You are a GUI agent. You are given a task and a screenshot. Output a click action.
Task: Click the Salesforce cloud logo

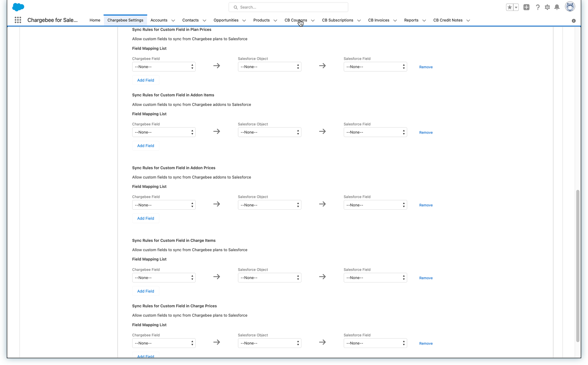click(x=18, y=7)
